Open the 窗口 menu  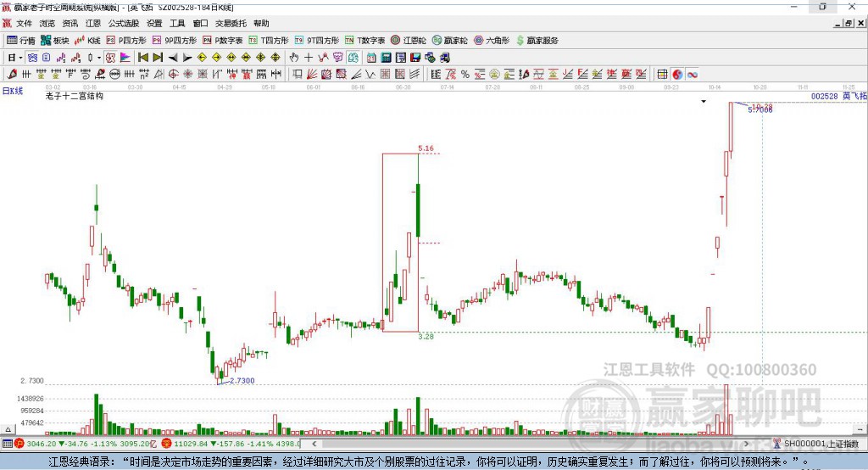pyautogui.click(x=200, y=23)
